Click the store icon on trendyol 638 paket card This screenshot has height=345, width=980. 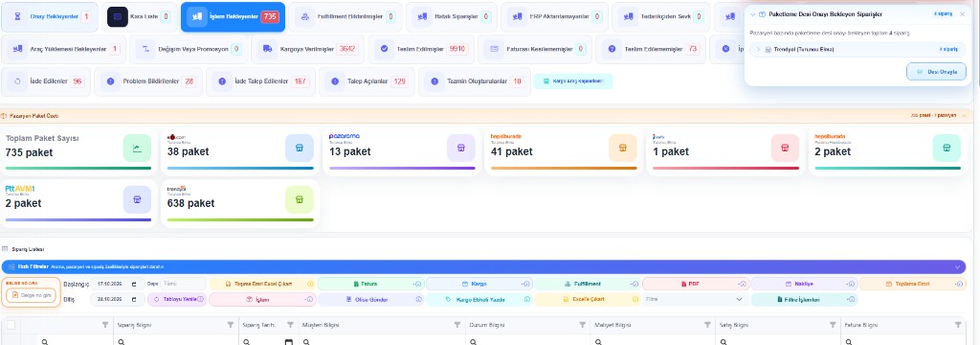[x=300, y=199]
